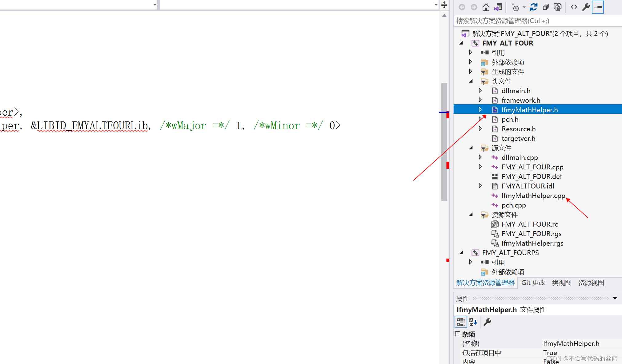Click the Alphabetical sort button in Properties
This screenshot has width=622, height=364.
(473, 322)
